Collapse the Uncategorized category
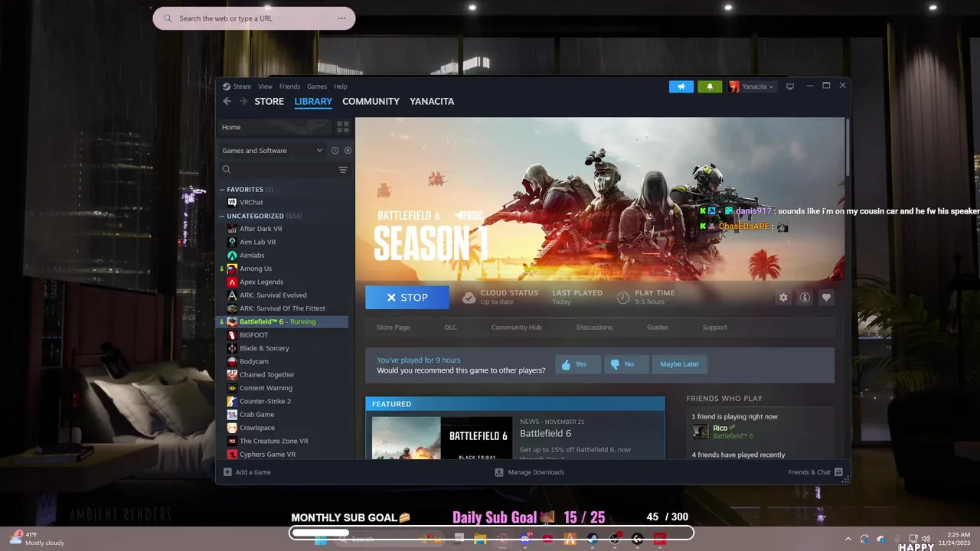Viewport: 980px width, 551px height. [x=222, y=216]
